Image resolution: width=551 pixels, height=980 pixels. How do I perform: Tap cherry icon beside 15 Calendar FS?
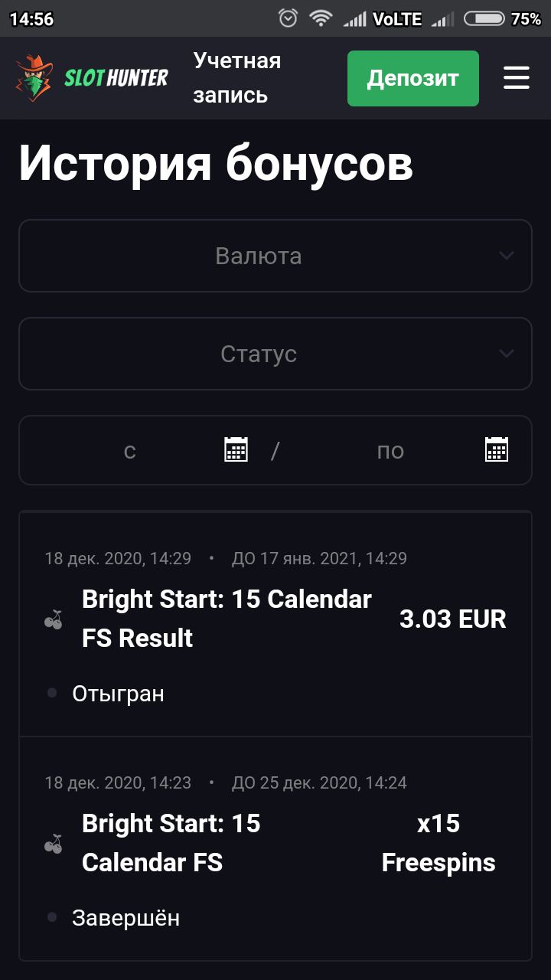point(53,844)
